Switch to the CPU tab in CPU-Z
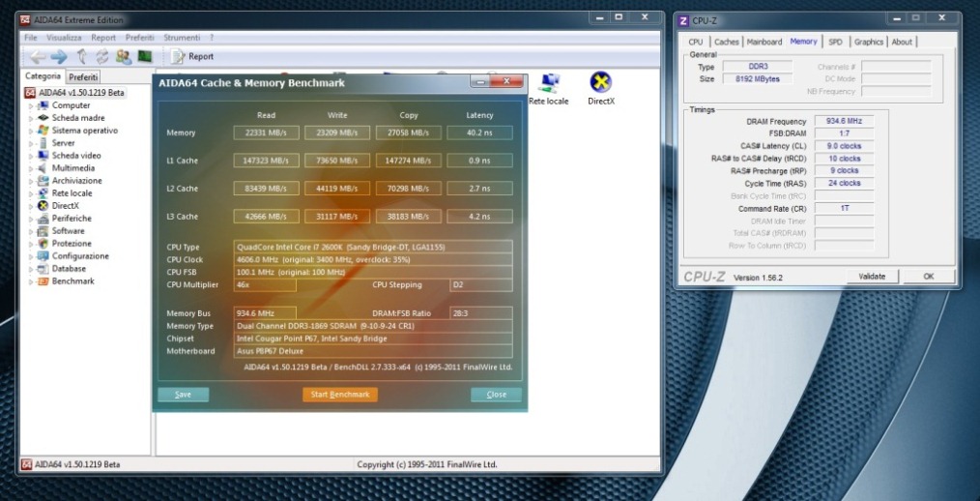Image resolution: width=980 pixels, height=501 pixels. pos(696,42)
